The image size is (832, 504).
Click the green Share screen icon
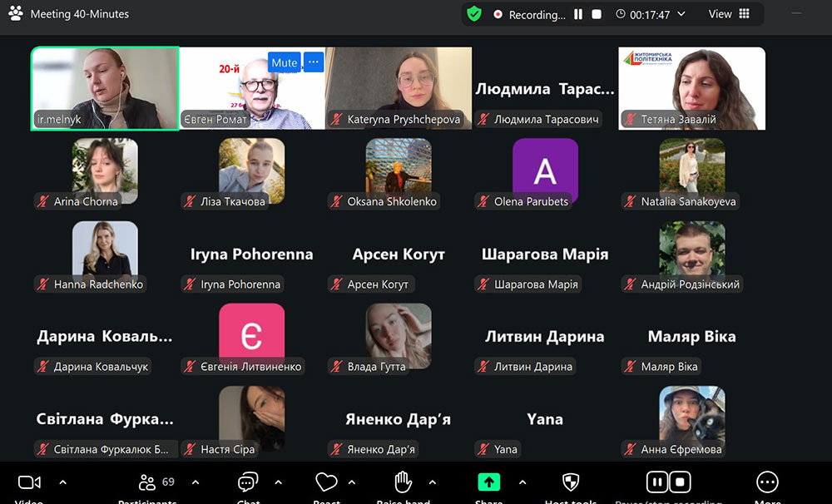coord(488,482)
